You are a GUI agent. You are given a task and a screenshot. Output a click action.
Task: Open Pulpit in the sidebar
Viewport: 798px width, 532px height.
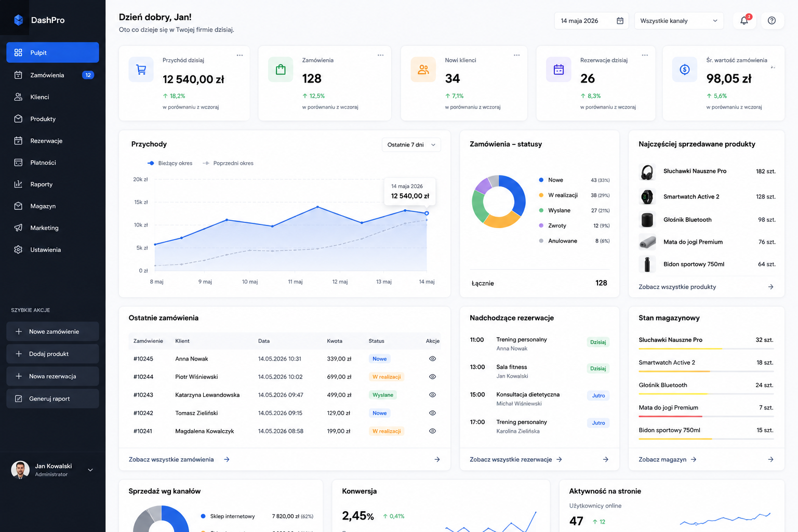(x=52, y=52)
